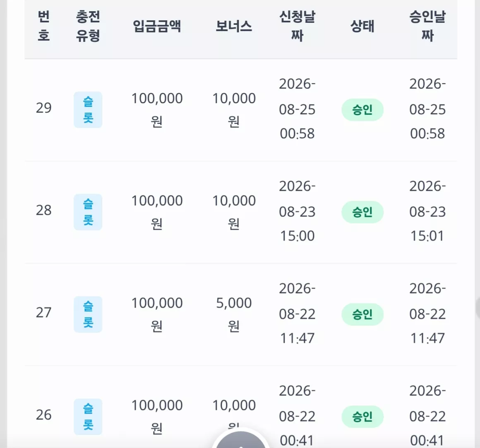The image size is (480, 448).
Task: Click the 승인 status badge in row 29
Action: click(x=362, y=110)
